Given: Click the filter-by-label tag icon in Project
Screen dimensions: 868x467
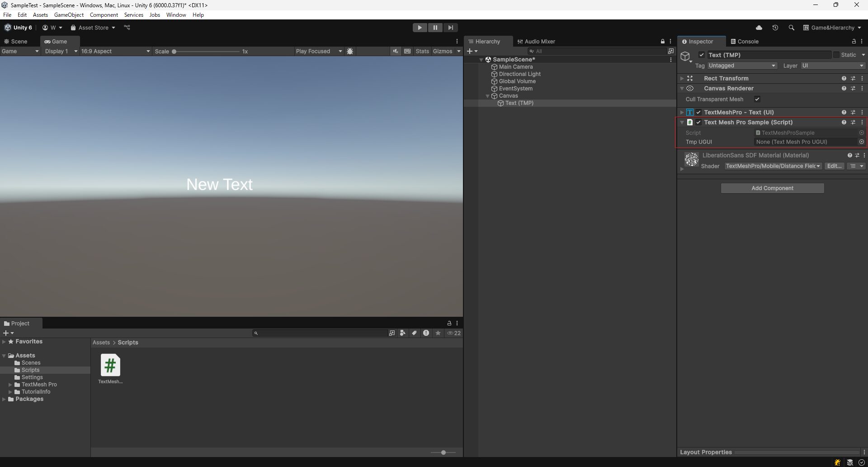Looking at the screenshot, I should tap(415, 333).
